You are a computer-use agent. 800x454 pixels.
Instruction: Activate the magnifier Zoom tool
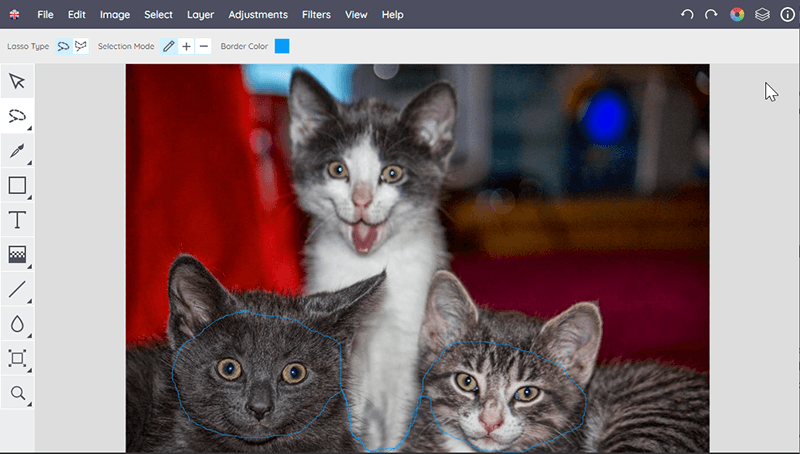point(17,393)
